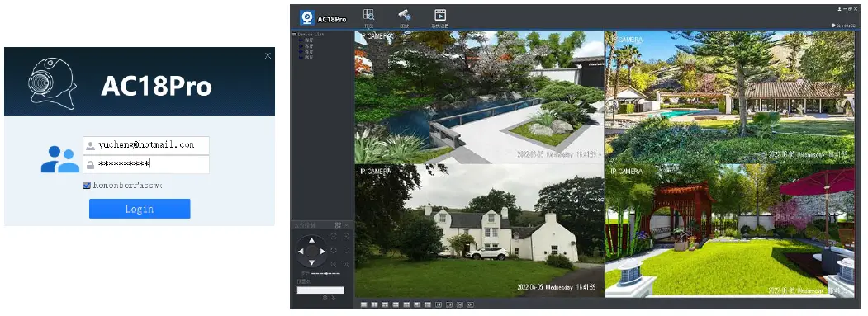Open the Playback tab with camera icon
The height and width of the screenshot is (316, 868).
coord(404,17)
